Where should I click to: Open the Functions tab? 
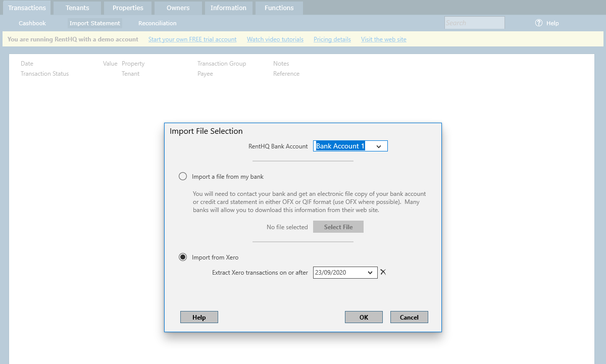coord(279,8)
